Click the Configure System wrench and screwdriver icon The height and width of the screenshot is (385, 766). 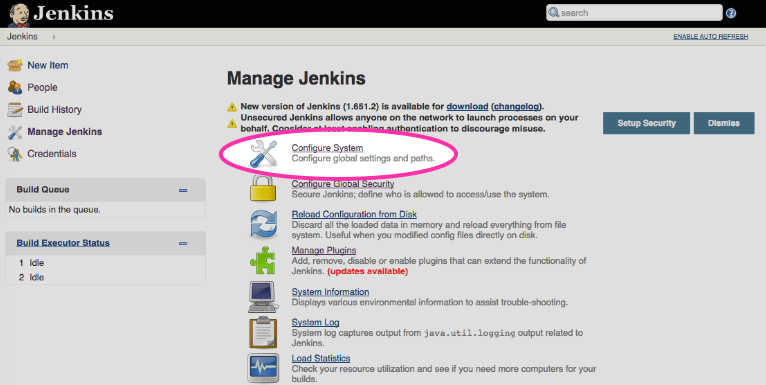click(263, 154)
